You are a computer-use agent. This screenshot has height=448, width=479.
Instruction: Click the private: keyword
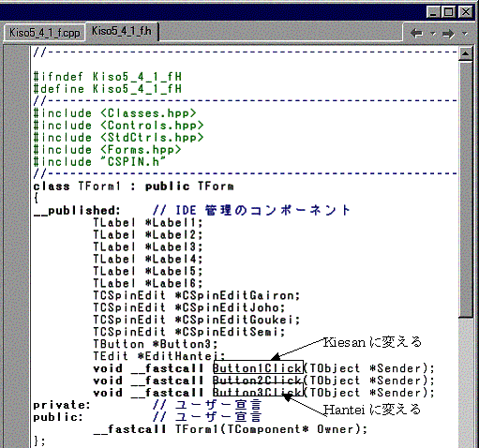click(62, 405)
